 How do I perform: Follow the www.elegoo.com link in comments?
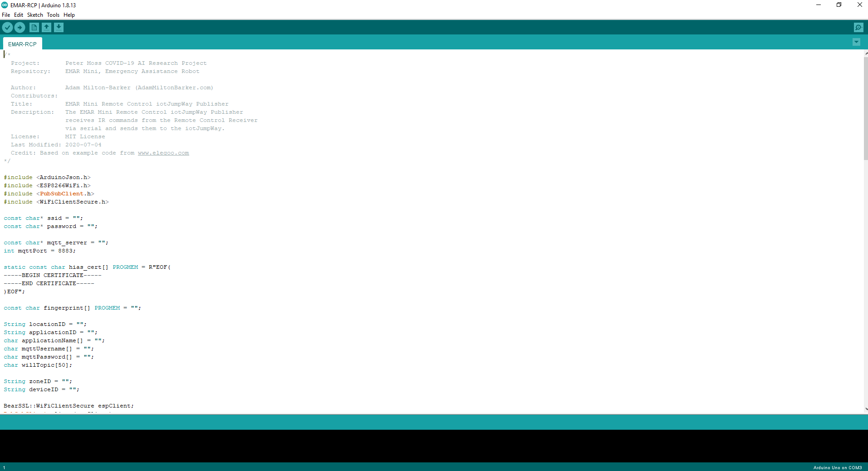pos(163,153)
